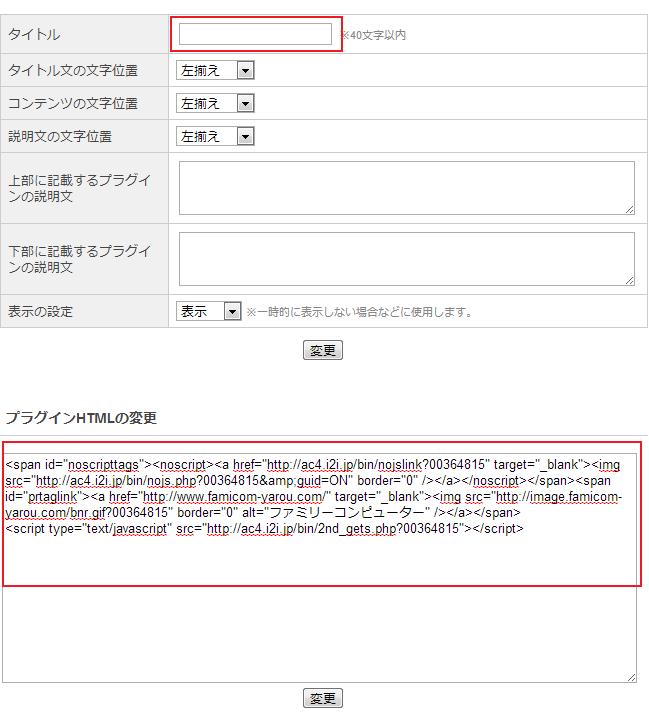Click the ※40文字以内 note text
The width and height of the screenshot is (649, 716).
pos(374,35)
